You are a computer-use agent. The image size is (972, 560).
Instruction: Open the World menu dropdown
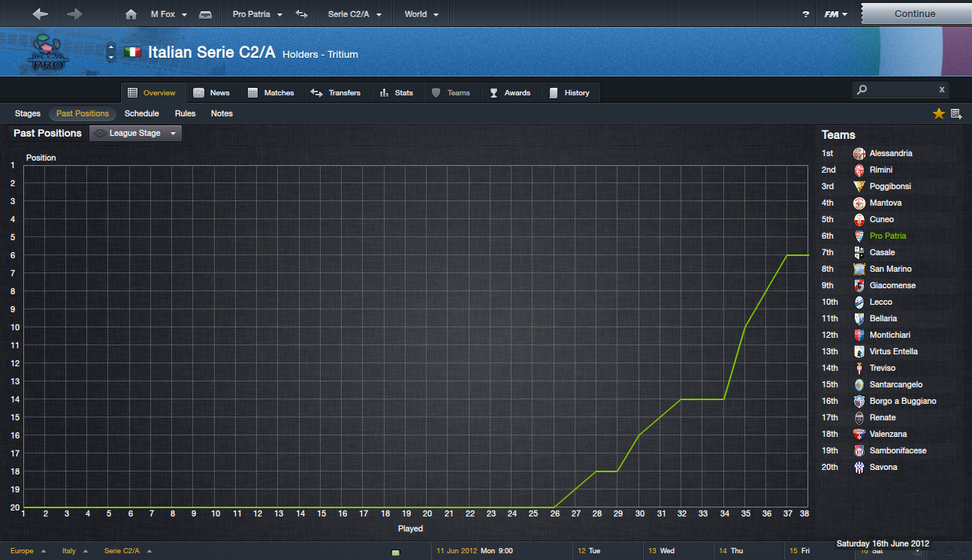421,14
